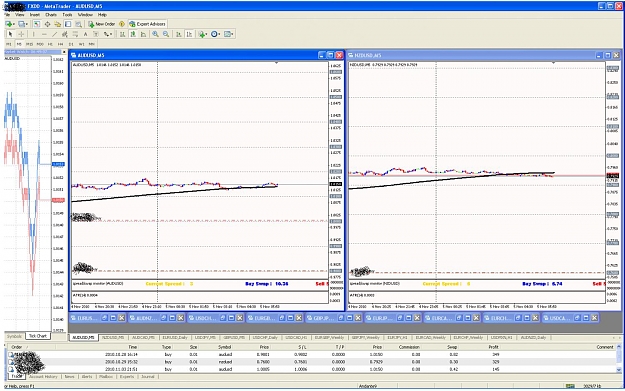Choose the Text label tool (A)
This screenshot has width=625, height=391.
click(85, 34)
